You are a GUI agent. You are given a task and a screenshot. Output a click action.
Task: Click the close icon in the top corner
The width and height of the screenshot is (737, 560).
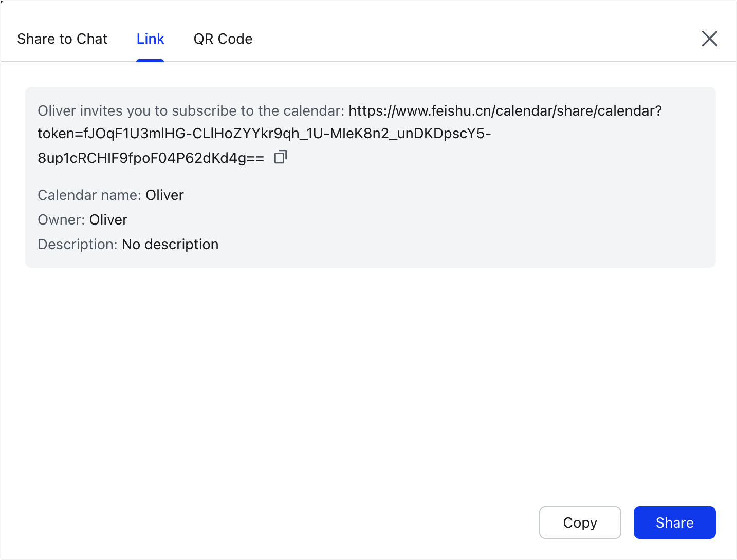[x=710, y=39]
